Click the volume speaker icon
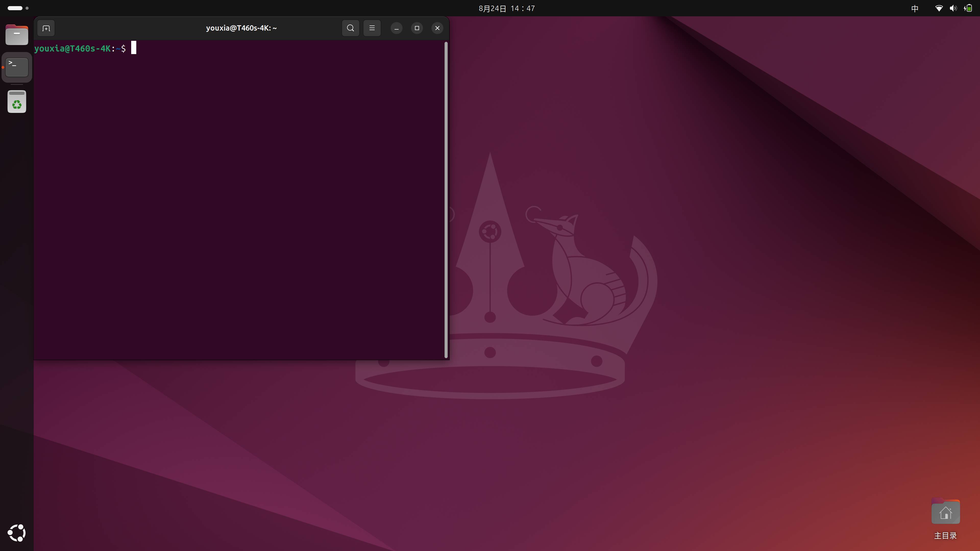 [953, 8]
